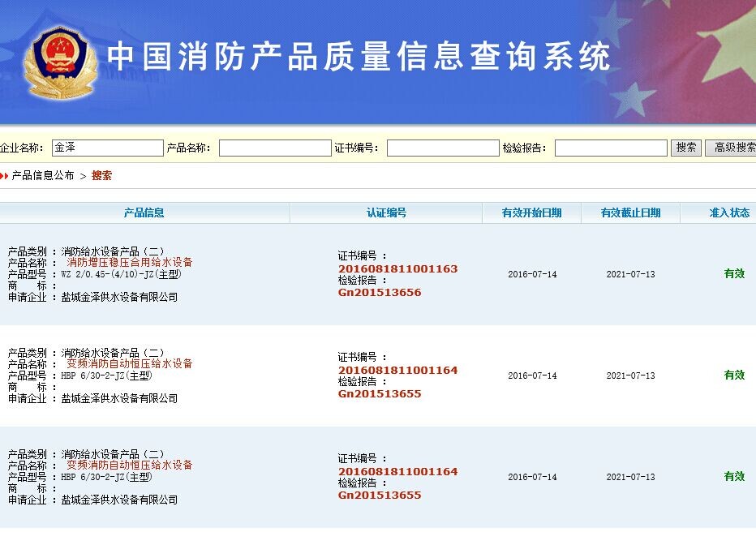Click the 产品信息 column header

coord(144,212)
